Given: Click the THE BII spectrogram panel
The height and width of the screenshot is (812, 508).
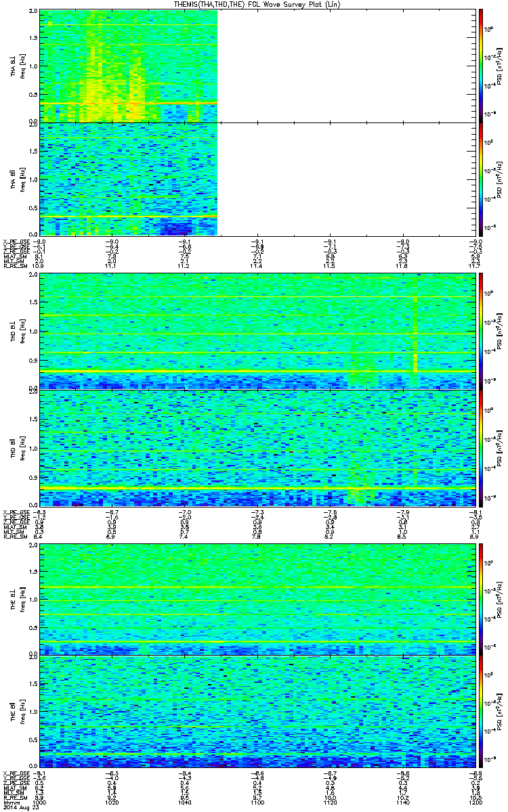Looking at the screenshot, I should coord(257,712).
